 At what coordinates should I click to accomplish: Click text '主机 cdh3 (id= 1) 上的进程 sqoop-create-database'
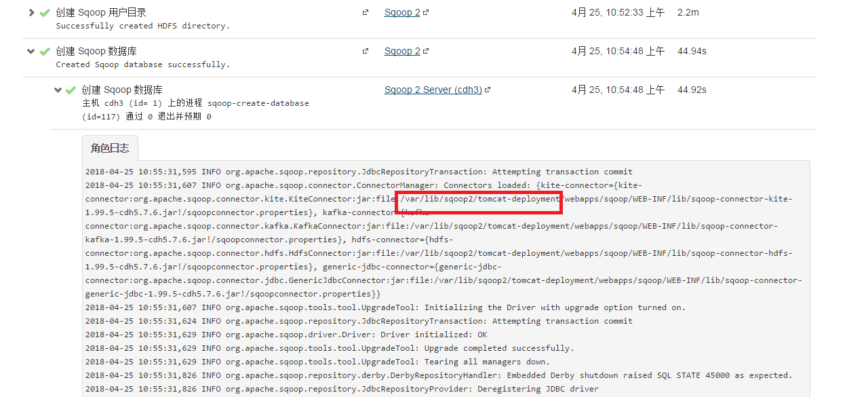point(195,103)
